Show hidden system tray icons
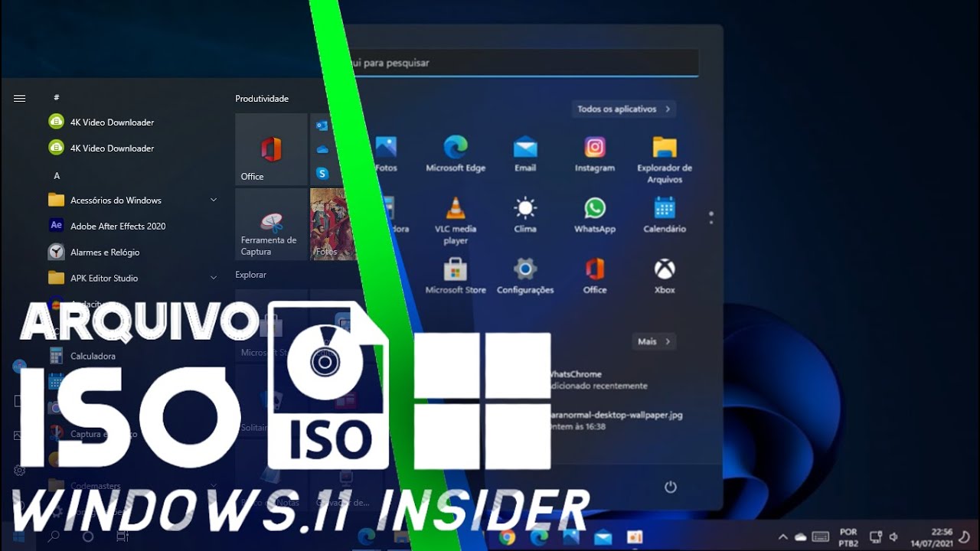 pos(782,537)
